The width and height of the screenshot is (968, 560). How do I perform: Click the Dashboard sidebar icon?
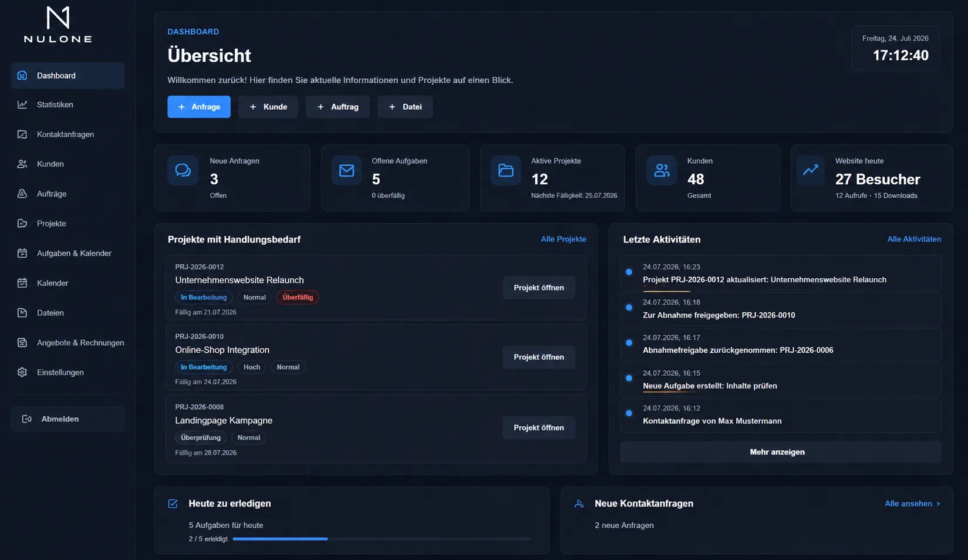22,76
